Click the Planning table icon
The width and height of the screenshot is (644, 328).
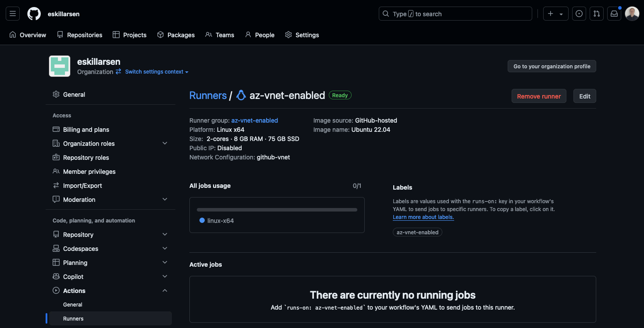[56, 262]
